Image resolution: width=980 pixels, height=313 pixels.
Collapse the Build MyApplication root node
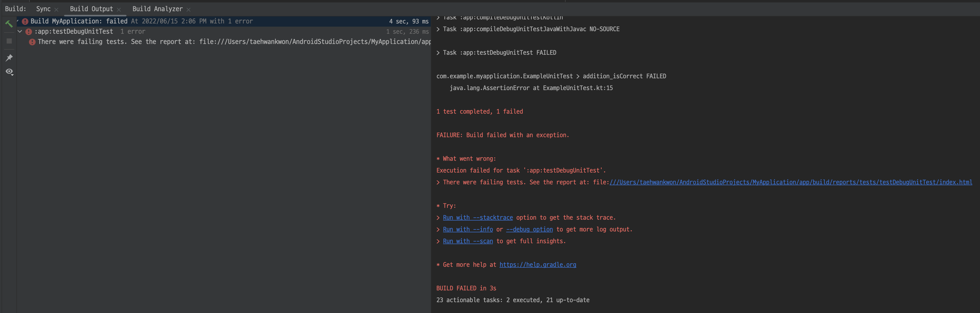pos(17,21)
